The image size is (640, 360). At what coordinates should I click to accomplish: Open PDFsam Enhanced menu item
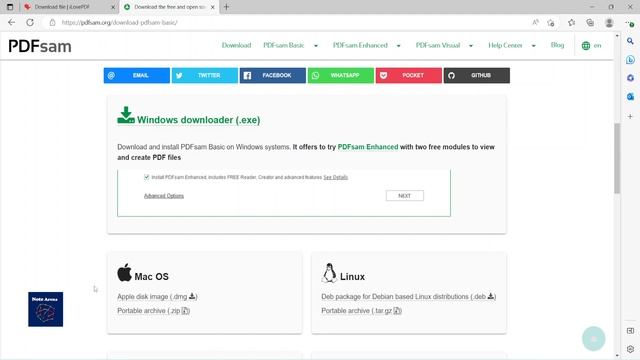(x=360, y=45)
